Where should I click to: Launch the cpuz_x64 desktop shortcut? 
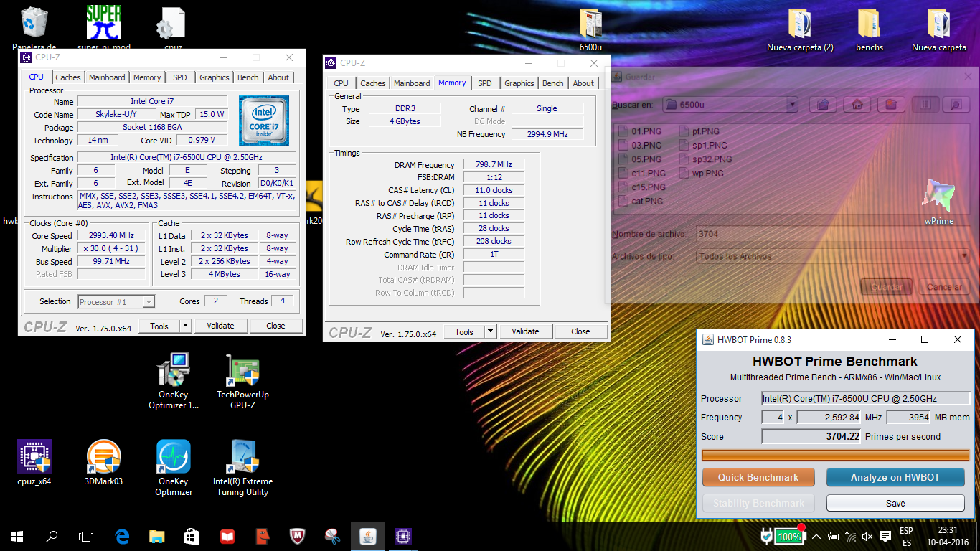point(34,457)
